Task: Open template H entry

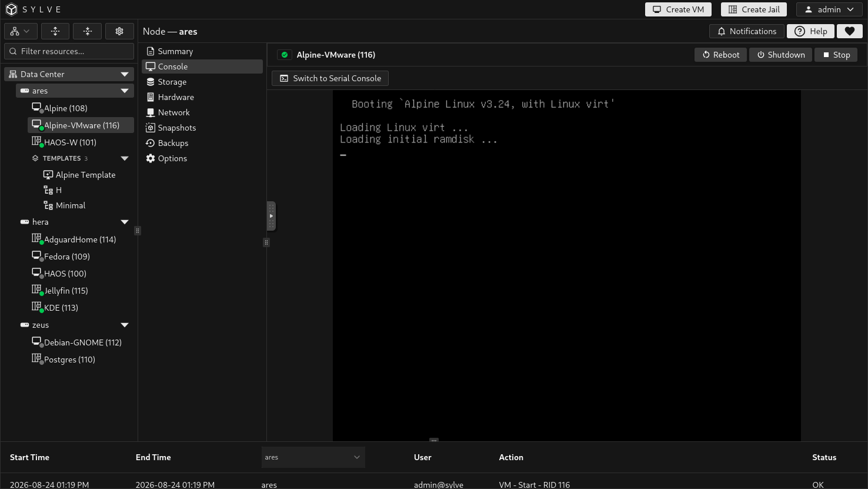Action: [85, 190]
